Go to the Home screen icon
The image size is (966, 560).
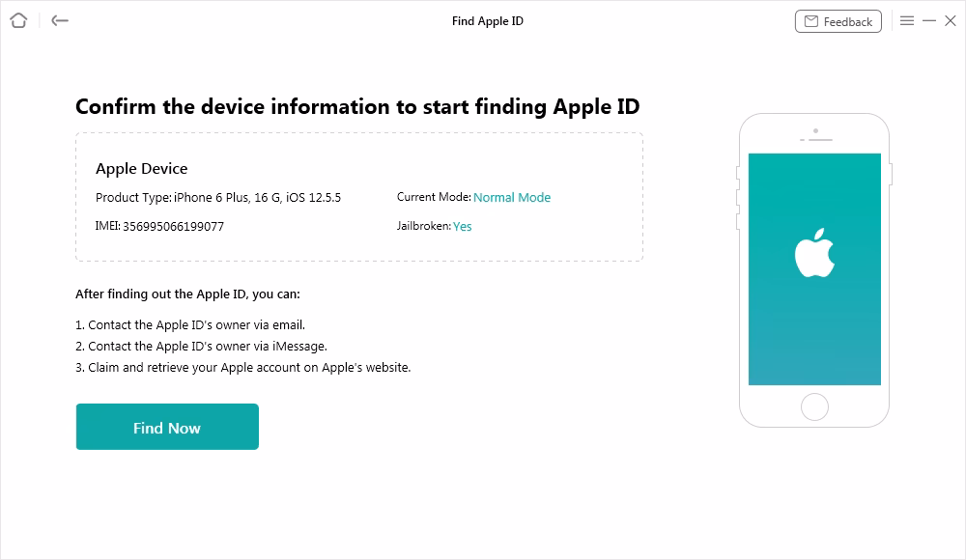tap(18, 20)
